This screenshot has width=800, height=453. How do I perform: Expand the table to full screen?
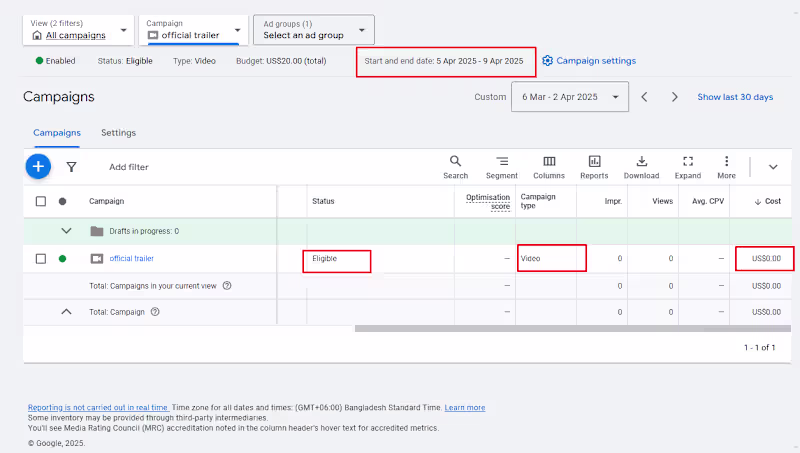(x=687, y=166)
